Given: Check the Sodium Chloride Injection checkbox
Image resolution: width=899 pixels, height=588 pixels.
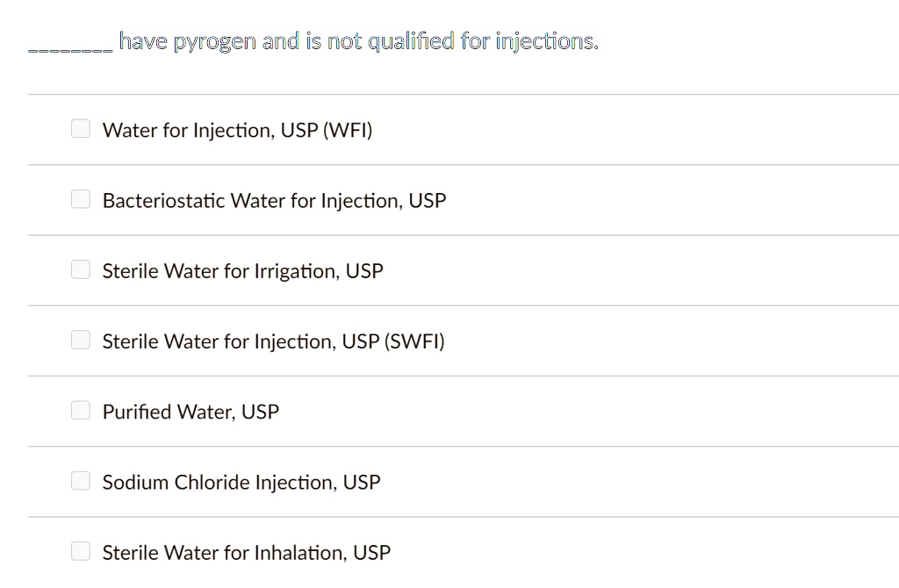Looking at the screenshot, I should pos(80,481).
